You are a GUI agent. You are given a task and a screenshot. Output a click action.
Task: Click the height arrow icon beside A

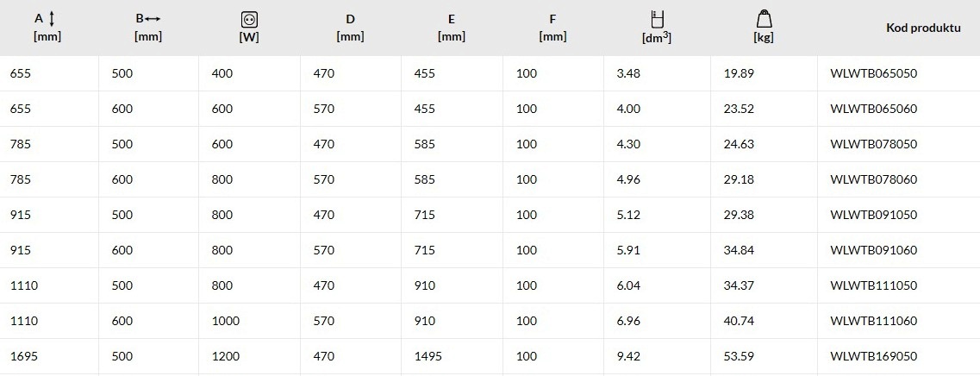coord(52,19)
